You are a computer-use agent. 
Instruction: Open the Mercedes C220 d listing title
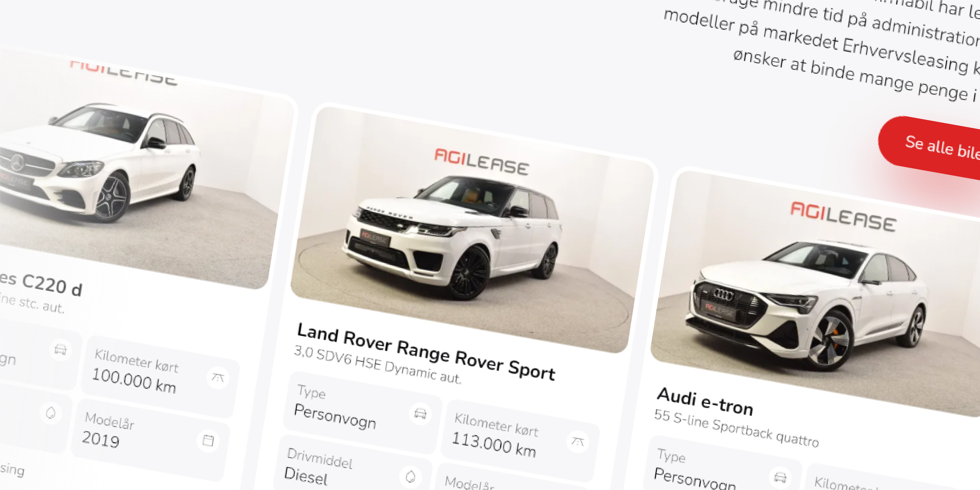point(41,284)
